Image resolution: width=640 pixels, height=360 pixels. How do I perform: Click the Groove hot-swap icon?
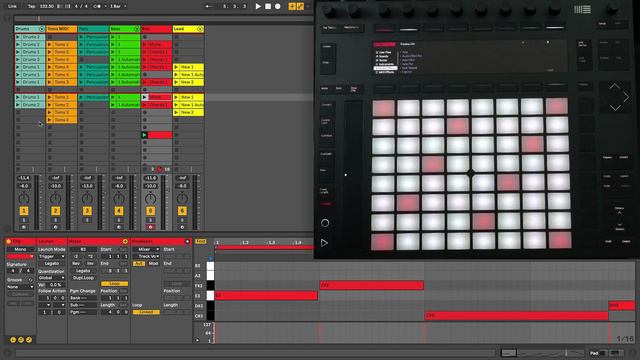(x=30, y=280)
